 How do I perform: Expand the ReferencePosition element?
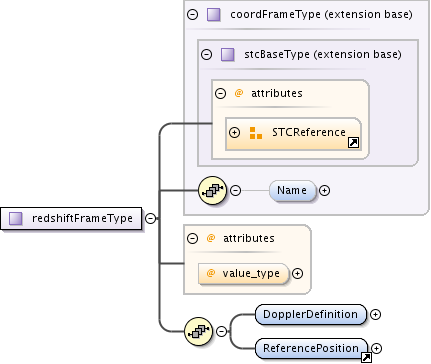pyautogui.click(x=376, y=349)
